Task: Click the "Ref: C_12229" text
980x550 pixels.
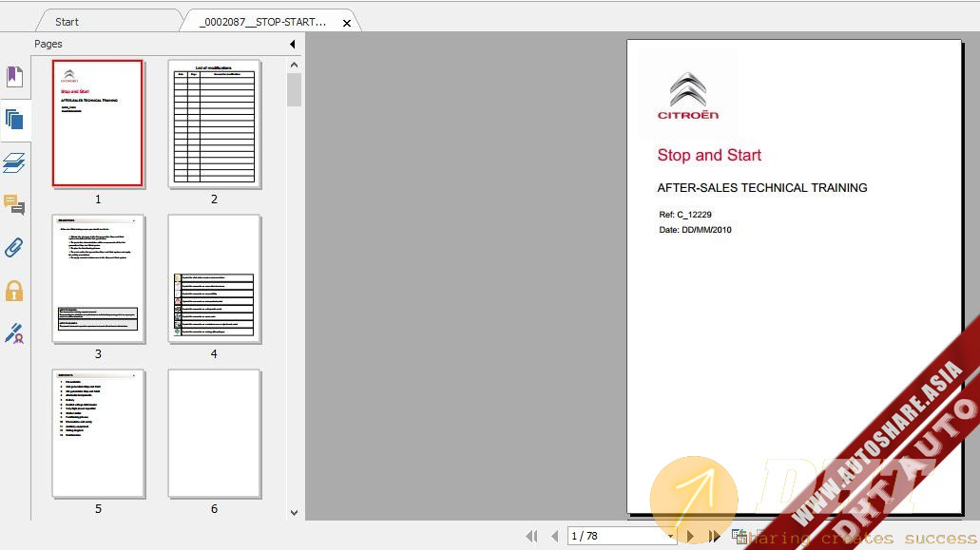Action: pos(685,215)
